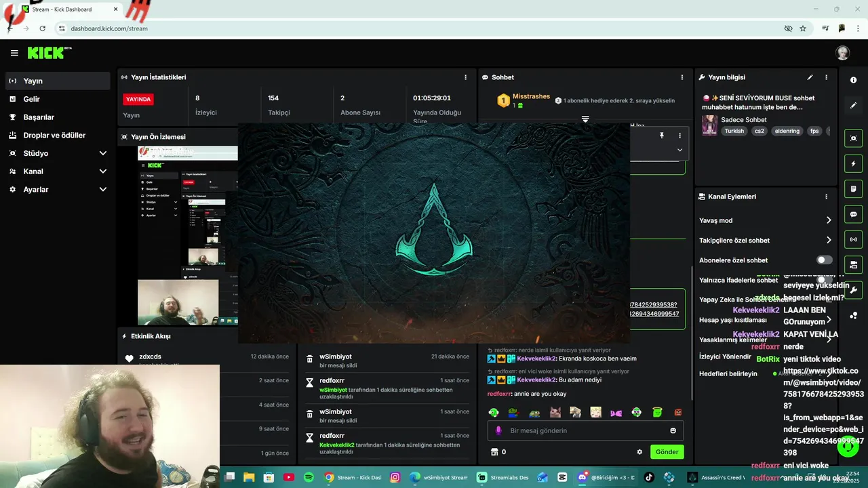This screenshot has height=488, width=868.
Task: Pick the pink bow emote in emote row
Action: click(x=616, y=412)
